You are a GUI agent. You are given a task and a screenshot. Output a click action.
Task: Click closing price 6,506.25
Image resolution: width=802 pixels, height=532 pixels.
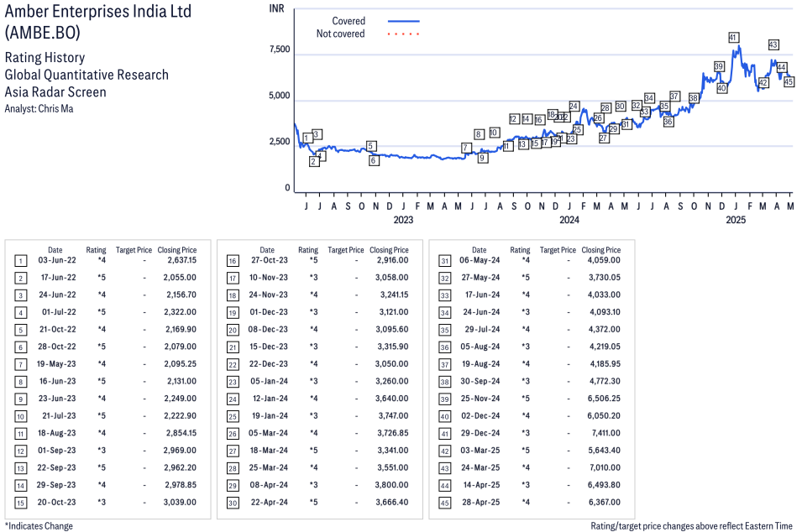[x=604, y=398]
